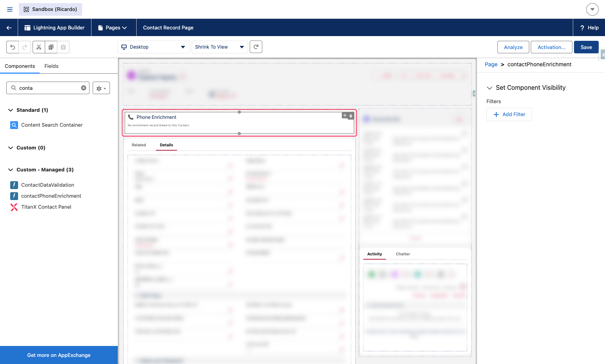
Task: Save the Contact Record Page
Action: point(586,47)
